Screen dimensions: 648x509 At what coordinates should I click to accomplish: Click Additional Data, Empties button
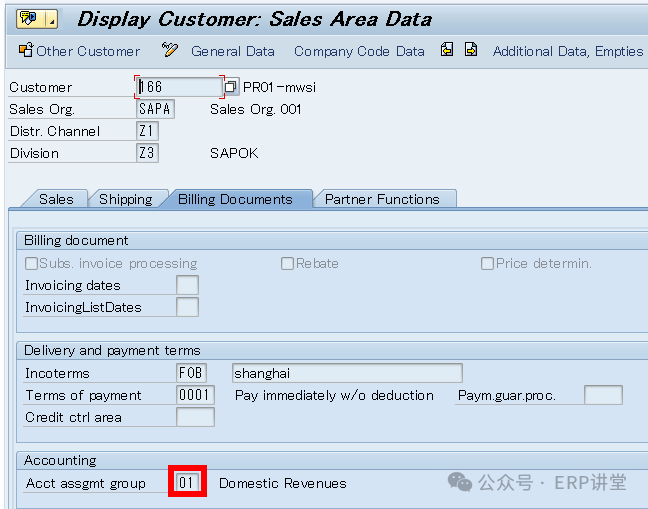coord(567,51)
